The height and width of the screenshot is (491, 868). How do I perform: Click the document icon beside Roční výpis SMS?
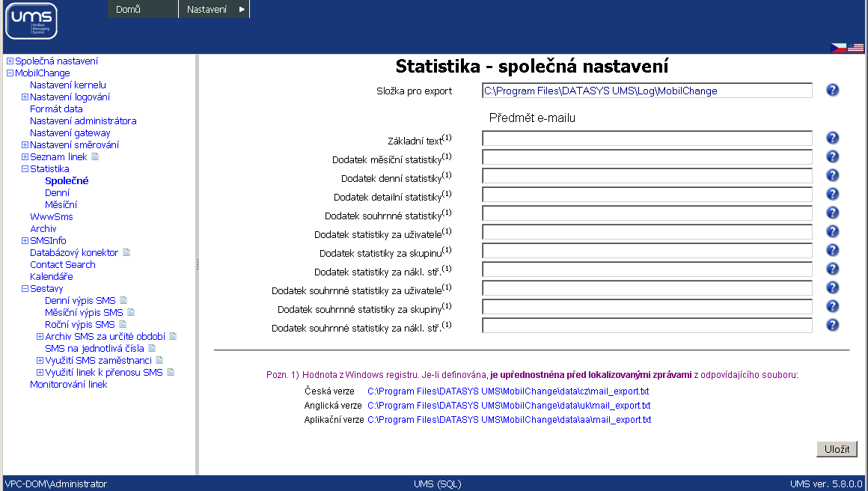(123, 324)
